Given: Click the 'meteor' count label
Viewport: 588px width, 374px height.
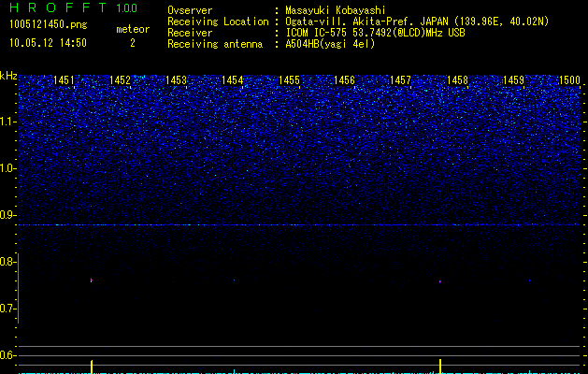Looking at the screenshot, I should point(133,29).
